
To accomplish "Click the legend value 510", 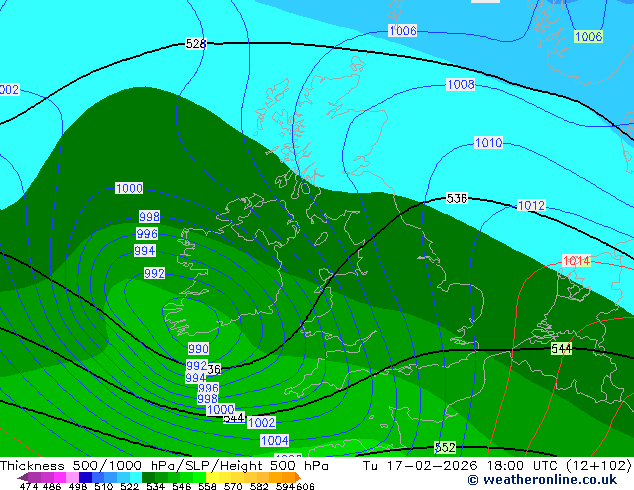I will click(x=104, y=486).
